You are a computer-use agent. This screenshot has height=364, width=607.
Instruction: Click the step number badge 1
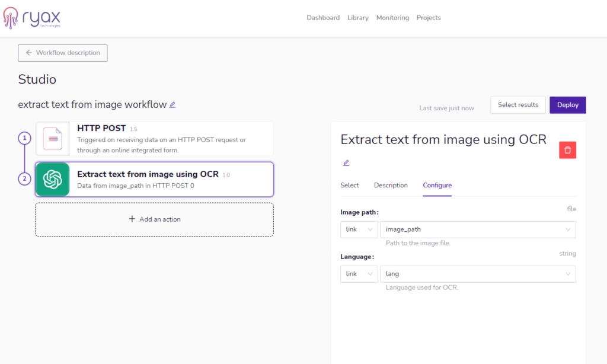coord(24,138)
